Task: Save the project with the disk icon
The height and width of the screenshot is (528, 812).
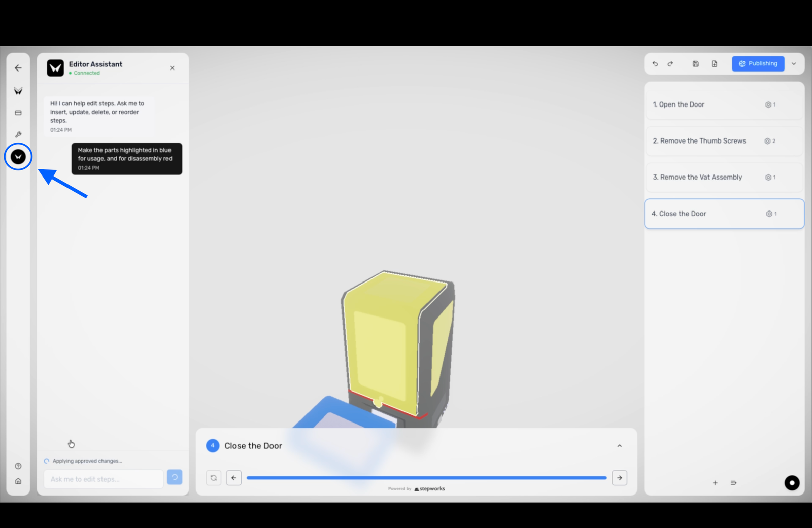Action: pos(696,64)
